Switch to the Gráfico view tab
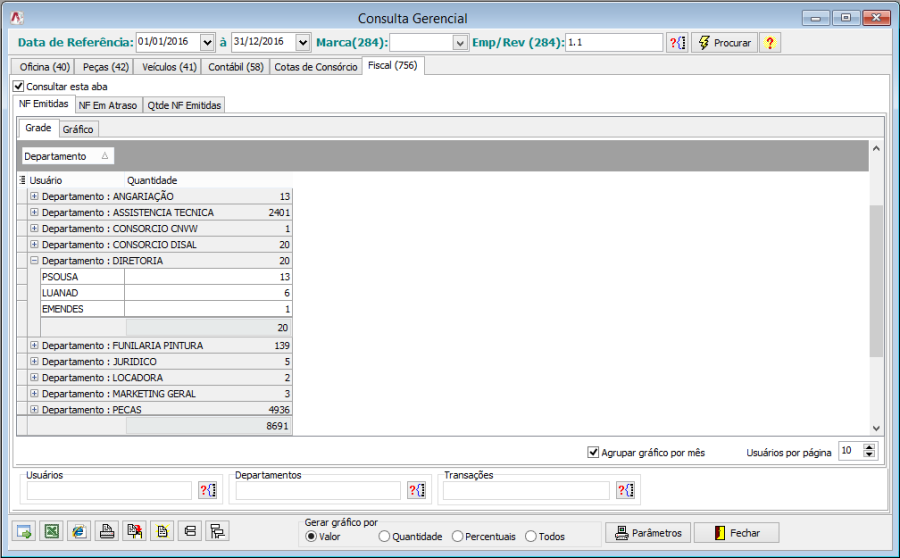The width and height of the screenshot is (900, 558). [78, 129]
